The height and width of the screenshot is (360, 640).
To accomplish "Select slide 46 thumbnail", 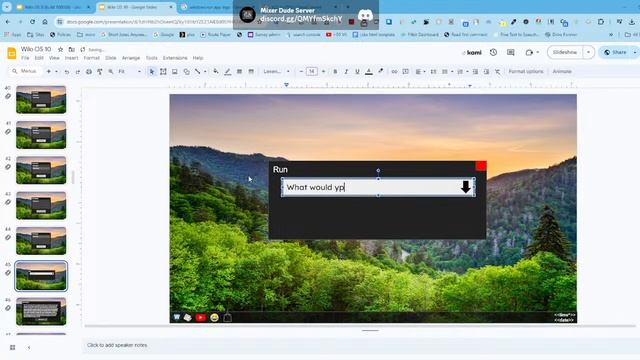I will [x=41, y=311].
